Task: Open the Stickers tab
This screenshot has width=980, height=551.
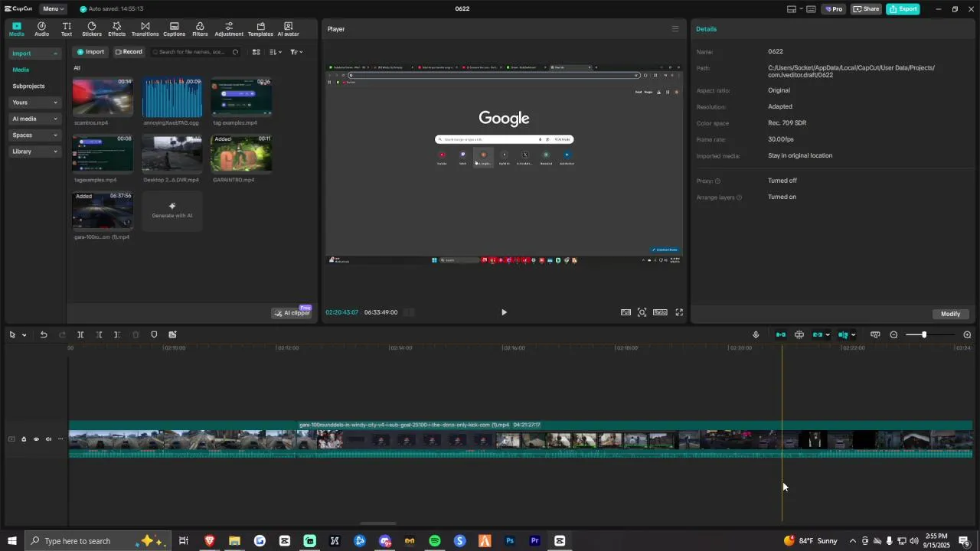Action: pyautogui.click(x=92, y=29)
